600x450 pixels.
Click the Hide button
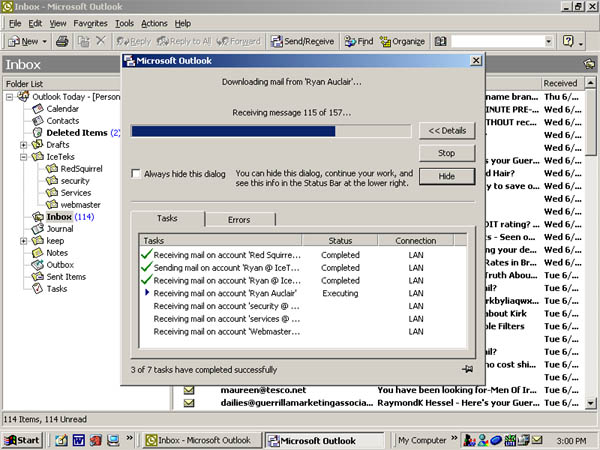447,176
